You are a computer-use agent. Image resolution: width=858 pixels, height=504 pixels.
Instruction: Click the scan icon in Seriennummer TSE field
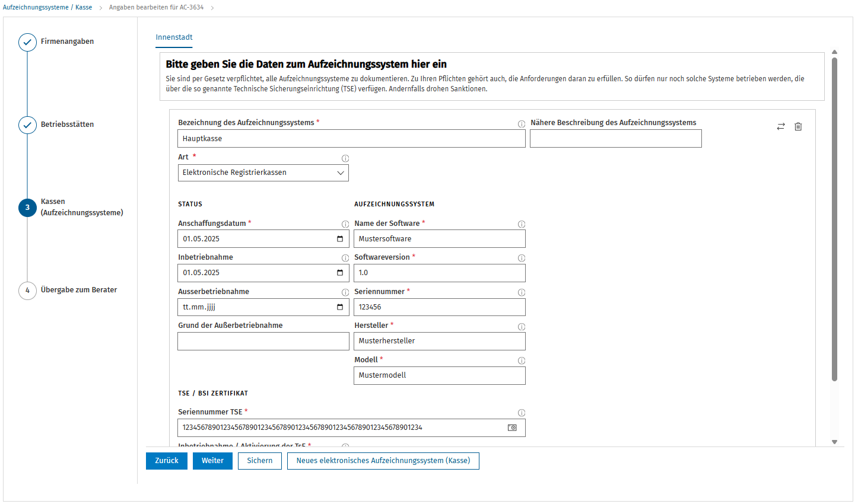click(x=512, y=428)
